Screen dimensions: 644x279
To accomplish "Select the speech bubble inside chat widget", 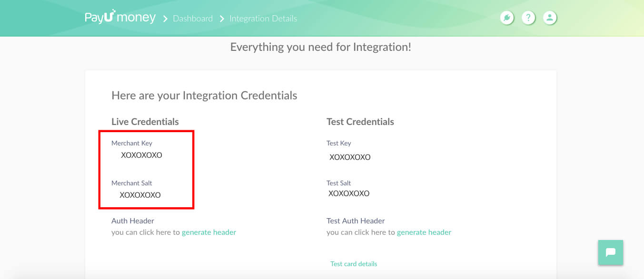I will click(611, 252).
